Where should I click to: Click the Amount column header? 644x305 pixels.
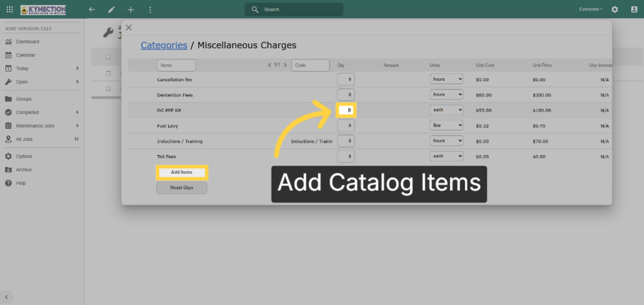391,65
